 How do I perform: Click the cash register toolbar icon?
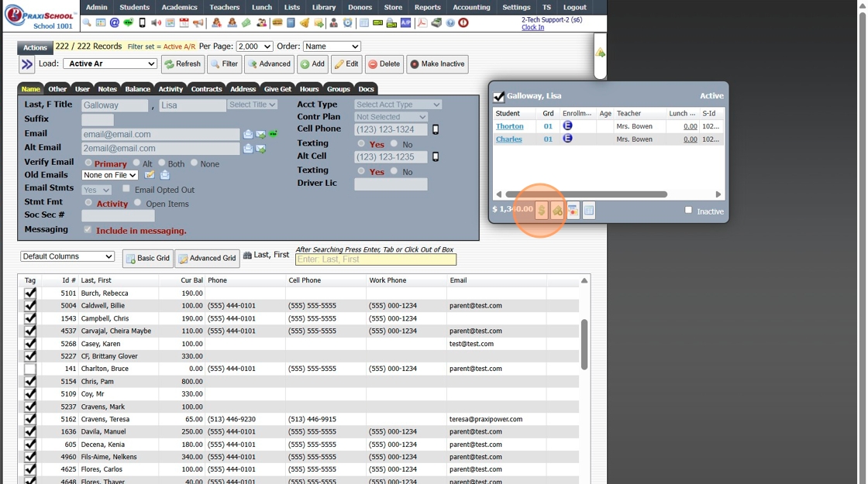[x=436, y=23]
